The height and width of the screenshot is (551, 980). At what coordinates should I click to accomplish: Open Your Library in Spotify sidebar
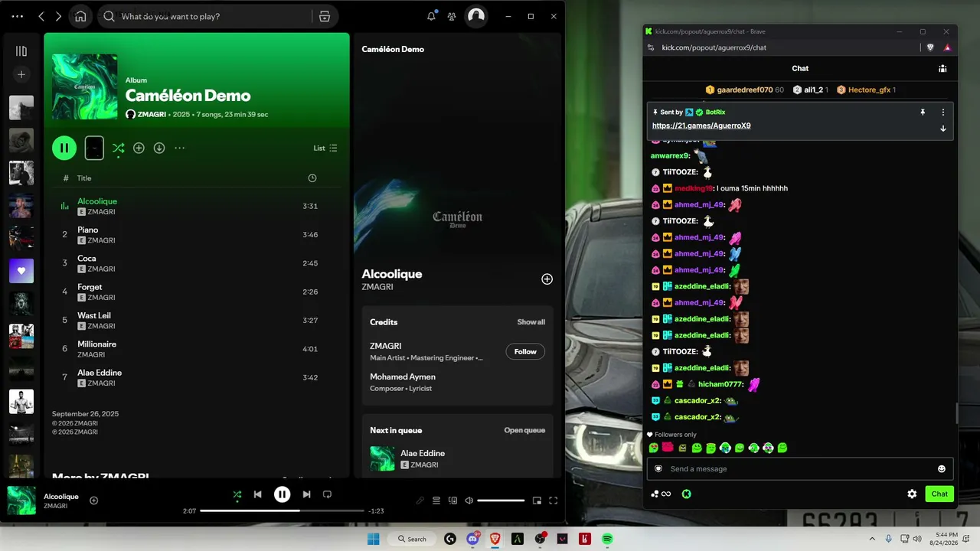click(21, 51)
